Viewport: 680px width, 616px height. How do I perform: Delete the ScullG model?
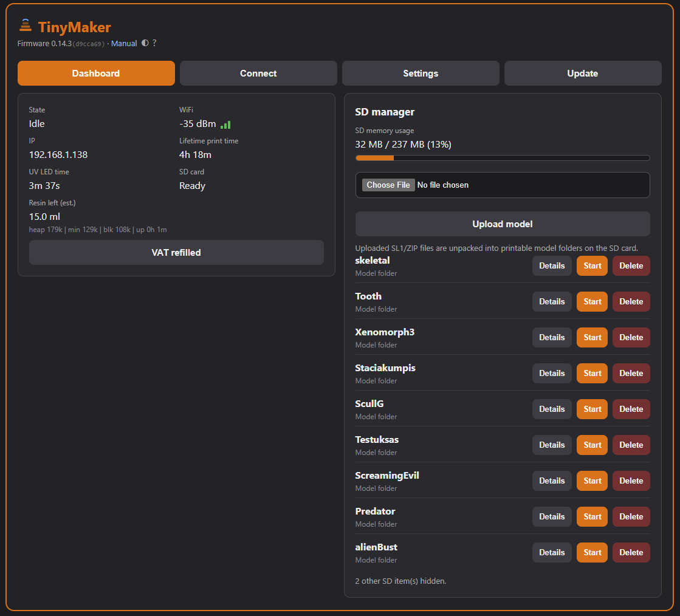[631, 409]
